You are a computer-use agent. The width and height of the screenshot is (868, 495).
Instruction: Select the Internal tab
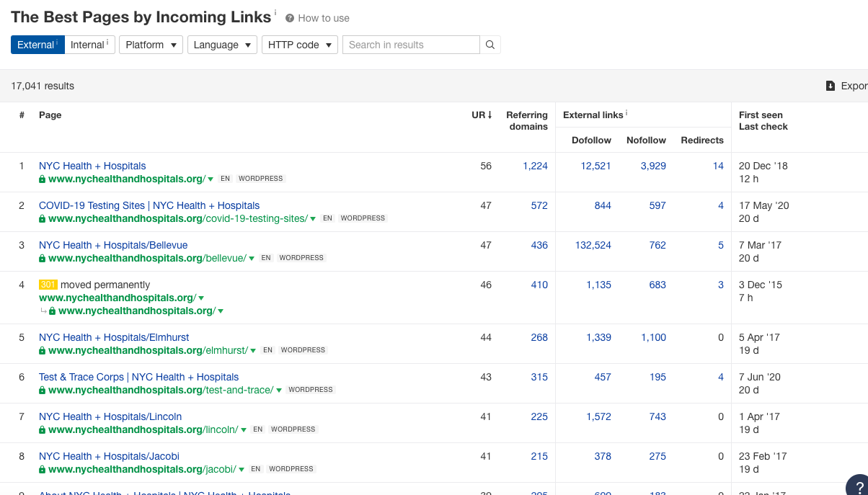(x=89, y=45)
